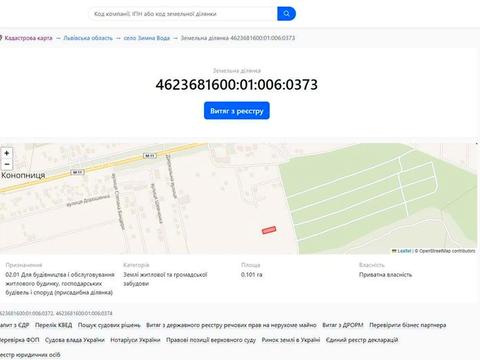Open Витяг з державного реєстру речових прав link
The image size is (480, 360).
tap(231, 325)
